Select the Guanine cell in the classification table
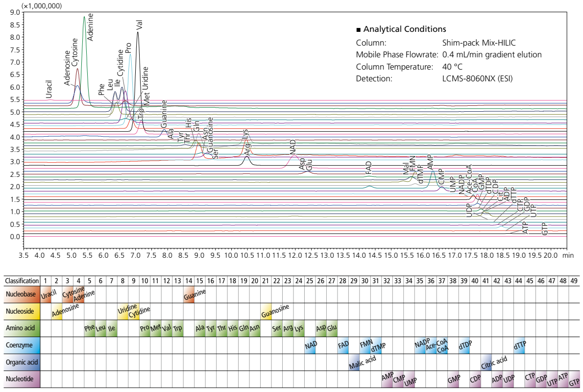This screenshot has width=583, height=392. [194, 295]
